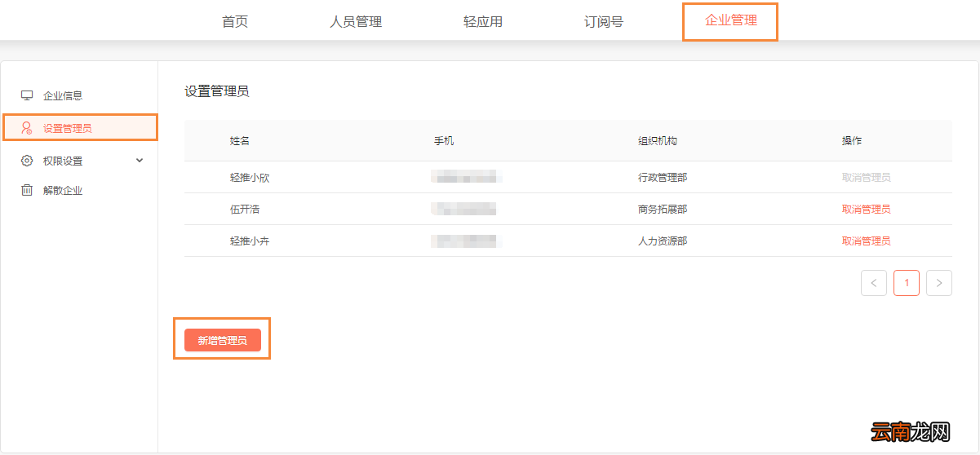Viewport: 980px width, 455px height.
Task: Go to next page arrow
Action: [x=939, y=283]
